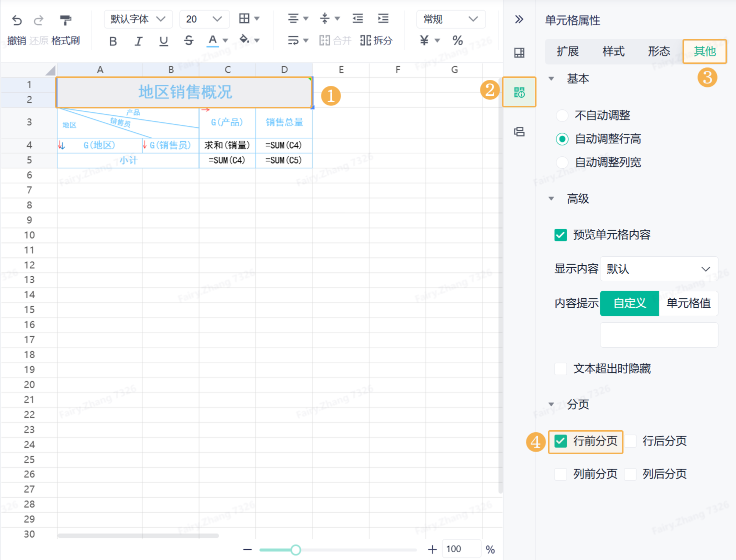
Task: Switch to the 扩展 tab
Action: pyautogui.click(x=567, y=51)
